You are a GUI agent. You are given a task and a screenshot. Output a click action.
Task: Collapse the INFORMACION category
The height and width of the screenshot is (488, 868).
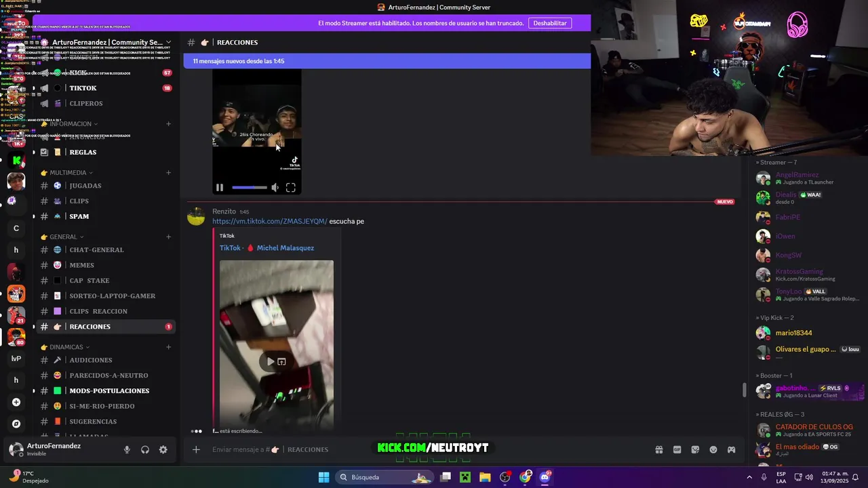pyautogui.click(x=69, y=124)
